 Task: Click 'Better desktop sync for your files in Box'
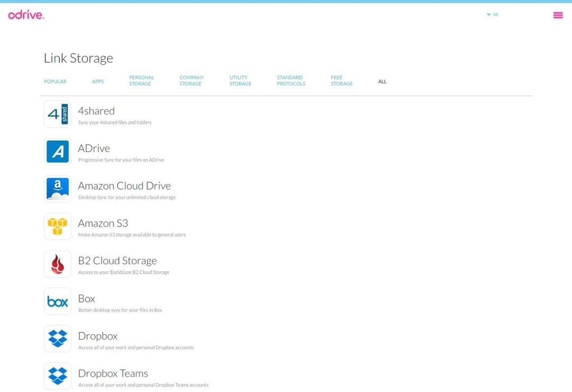point(120,310)
